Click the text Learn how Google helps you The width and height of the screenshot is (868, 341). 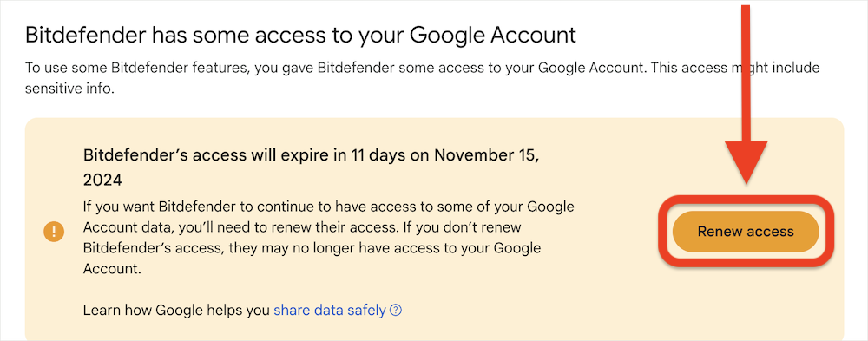pyautogui.click(x=176, y=310)
